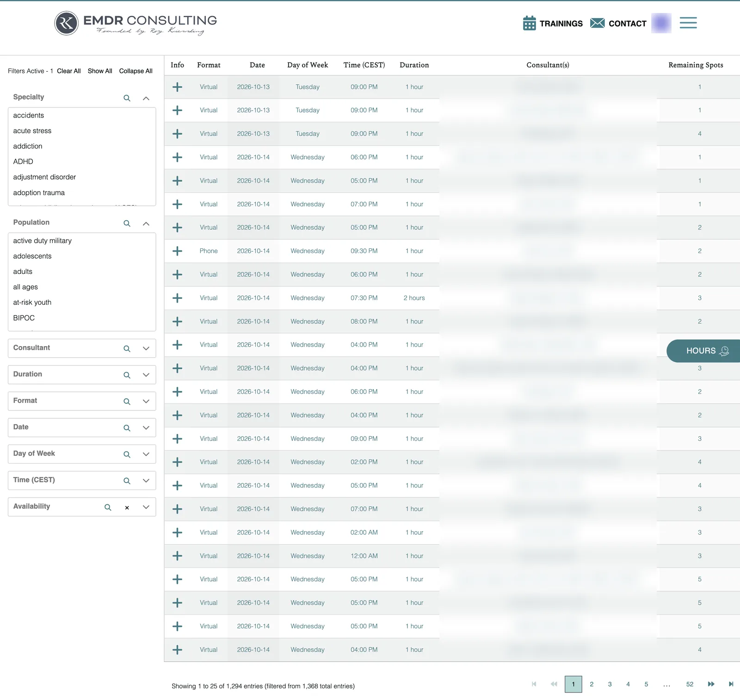Expand info plus for 2 hours row
This screenshot has height=700, width=740.
[177, 298]
